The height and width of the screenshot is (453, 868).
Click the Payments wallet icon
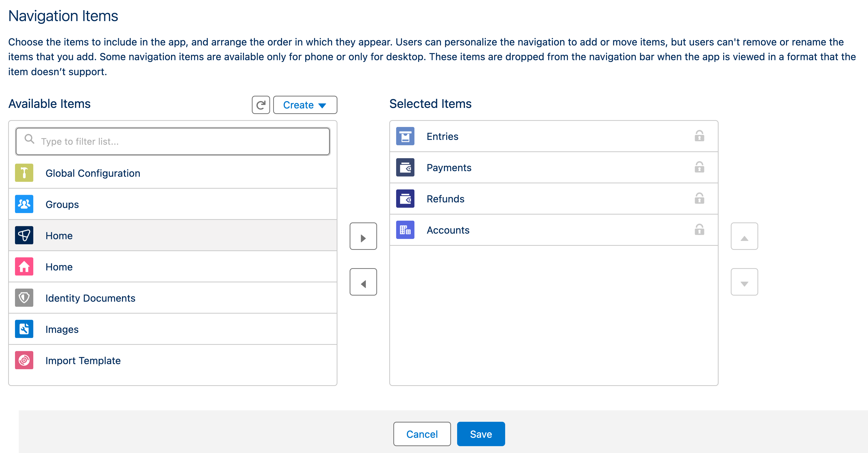405,167
